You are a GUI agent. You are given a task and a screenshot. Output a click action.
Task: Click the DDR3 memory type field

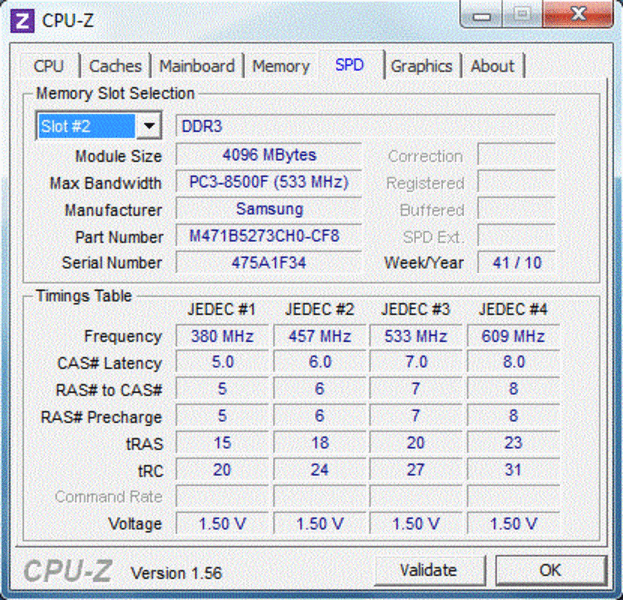coord(365,126)
